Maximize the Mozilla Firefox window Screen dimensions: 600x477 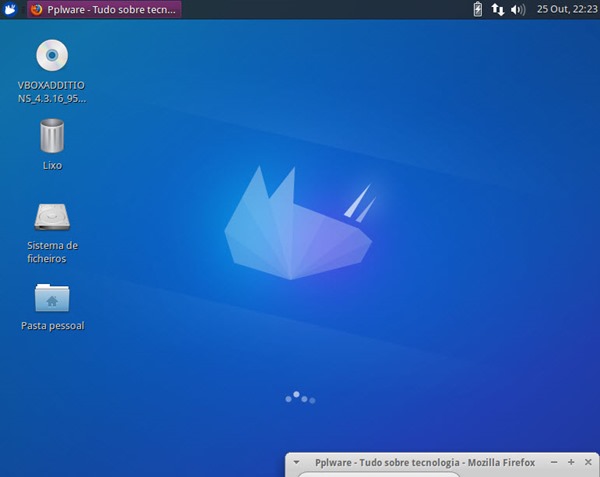pos(571,462)
